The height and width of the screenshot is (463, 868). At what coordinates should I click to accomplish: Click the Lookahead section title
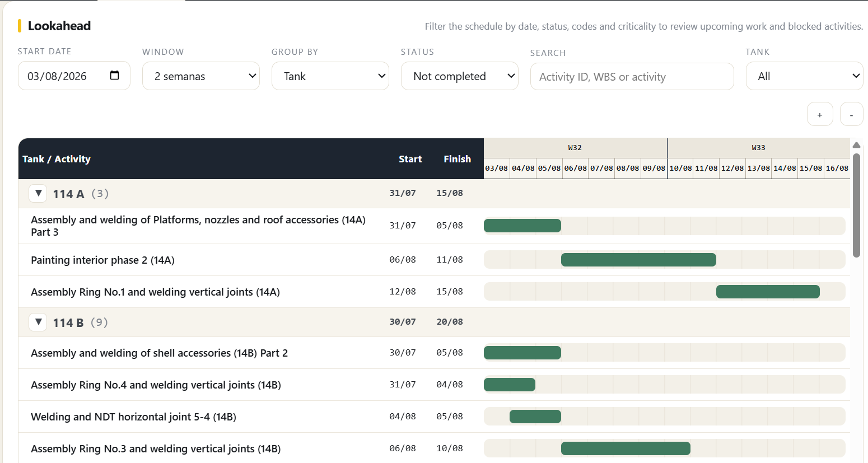(x=59, y=26)
